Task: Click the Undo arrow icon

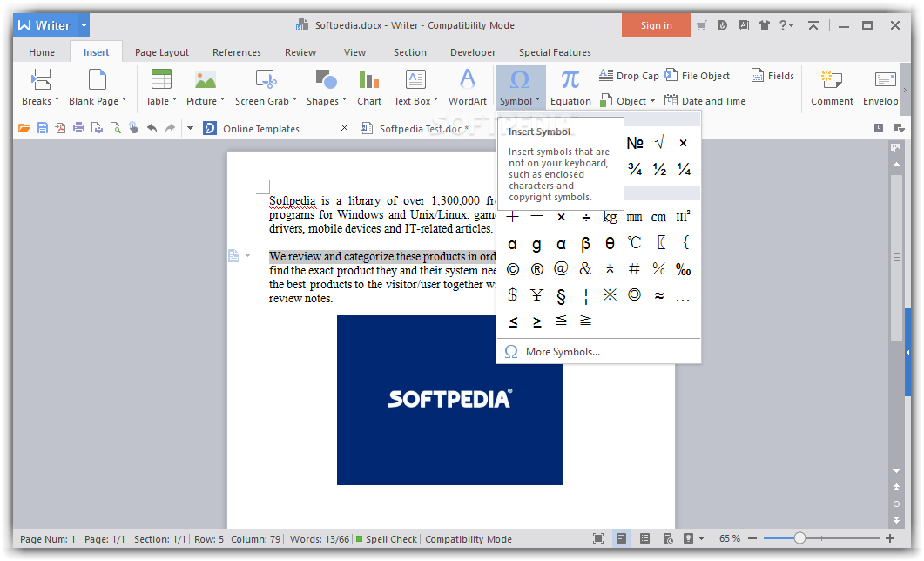Action: coord(152,128)
